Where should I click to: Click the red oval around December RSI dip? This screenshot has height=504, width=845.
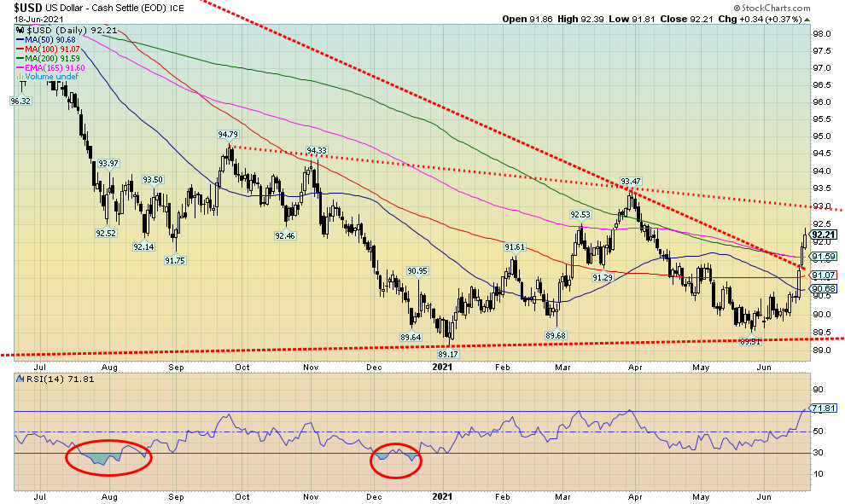396,459
